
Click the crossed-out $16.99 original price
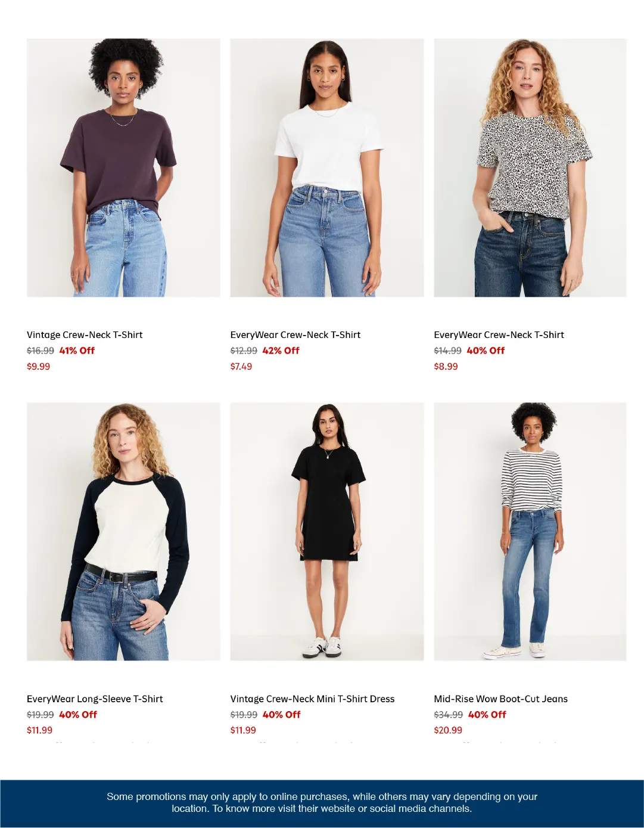(41, 351)
